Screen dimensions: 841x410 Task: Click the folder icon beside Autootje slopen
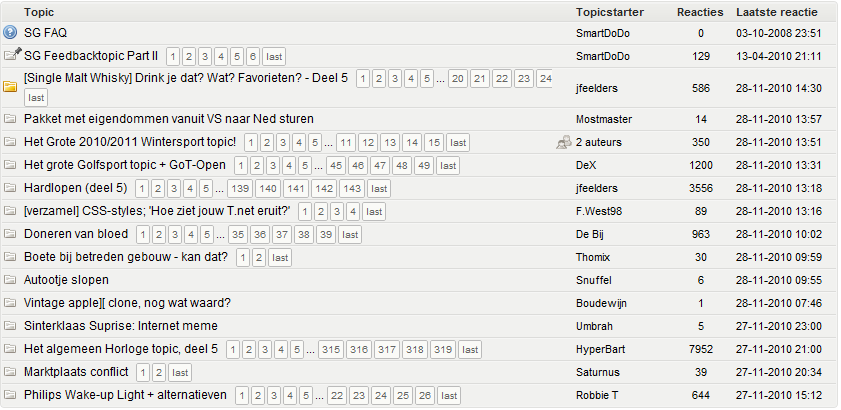tap(11, 280)
